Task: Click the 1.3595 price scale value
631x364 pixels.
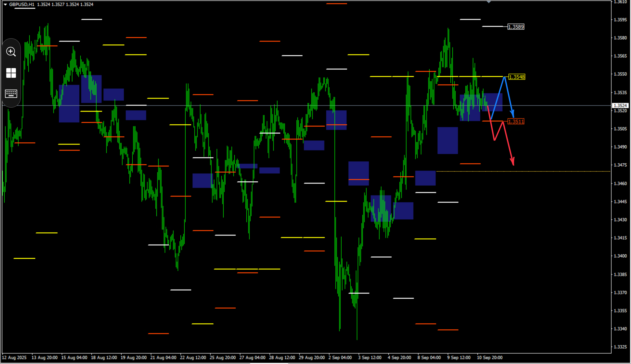Action: pos(621,20)
